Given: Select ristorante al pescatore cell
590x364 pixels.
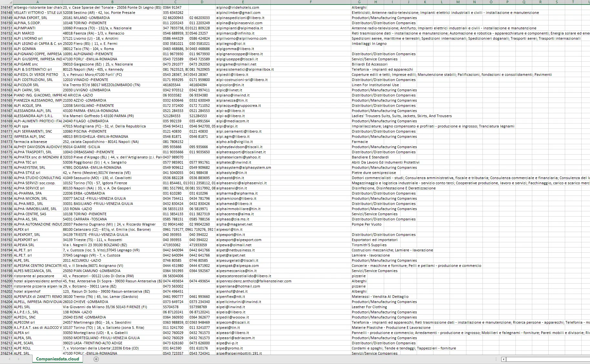Looking at the screenshot, I should coord(37,276).
